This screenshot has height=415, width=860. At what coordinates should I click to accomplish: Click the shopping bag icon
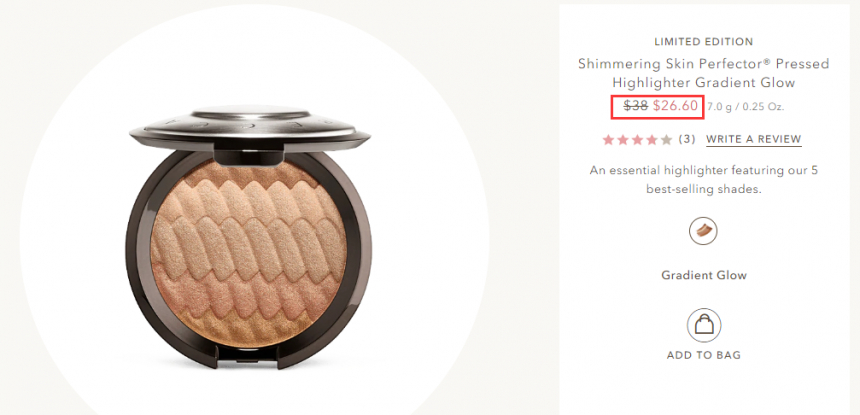tap(704, 325)
